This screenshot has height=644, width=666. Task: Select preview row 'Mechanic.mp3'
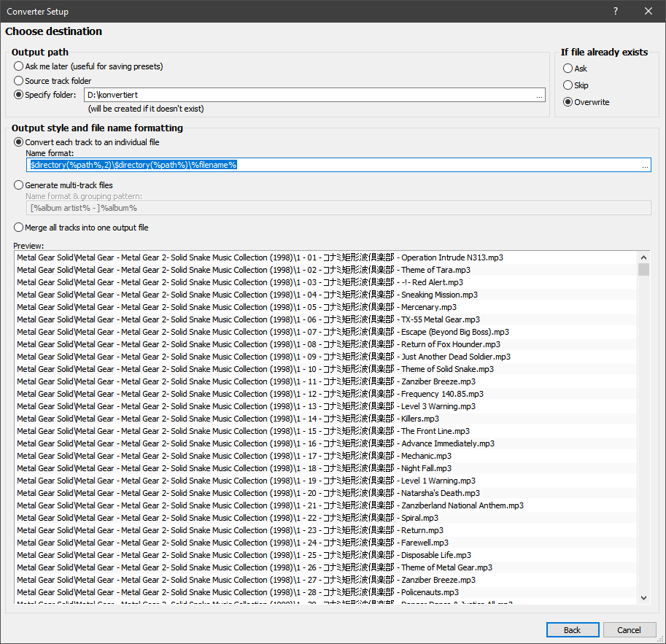pyautogui.click(x=325, y=456)
